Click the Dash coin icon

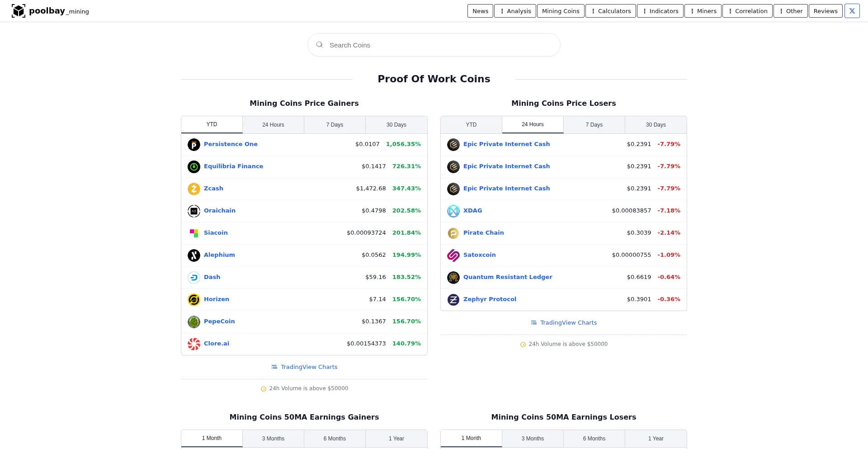click(194, 278)
